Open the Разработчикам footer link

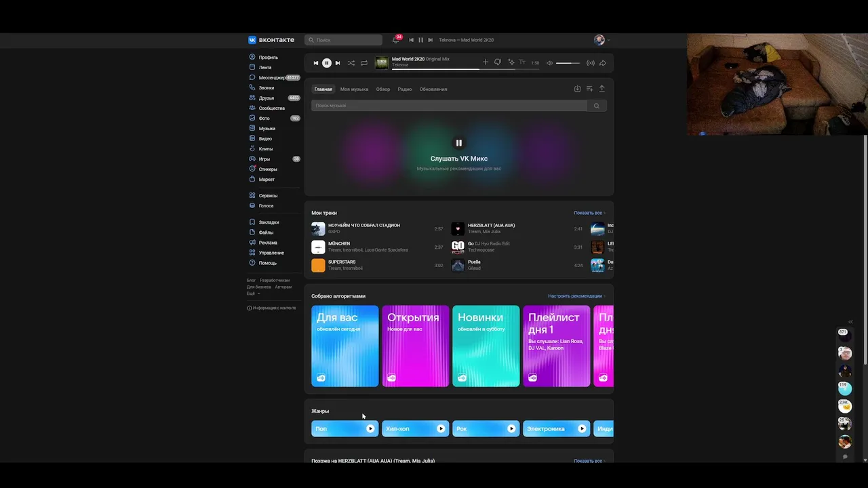pos(275,280)
